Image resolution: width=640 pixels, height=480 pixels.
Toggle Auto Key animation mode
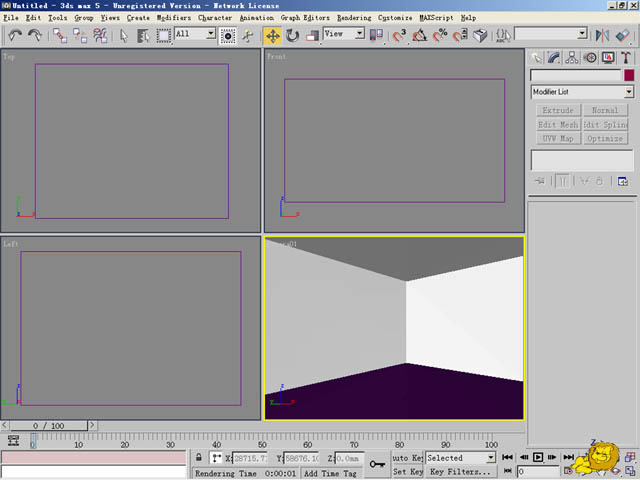pos(407,458)
